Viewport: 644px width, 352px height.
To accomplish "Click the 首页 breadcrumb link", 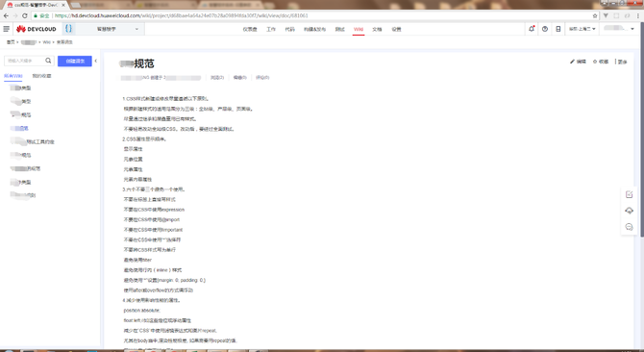I will click(11, 42).
